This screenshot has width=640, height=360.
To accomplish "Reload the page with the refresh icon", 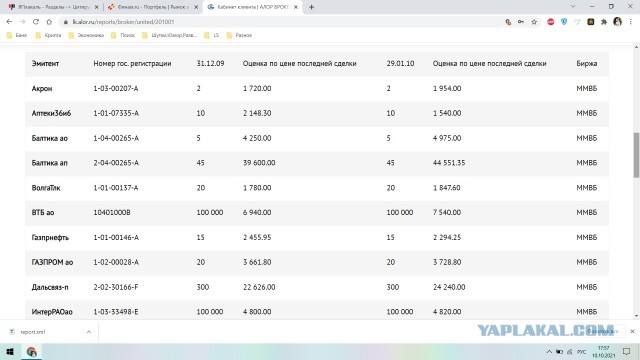I will (x=36, y=22).
